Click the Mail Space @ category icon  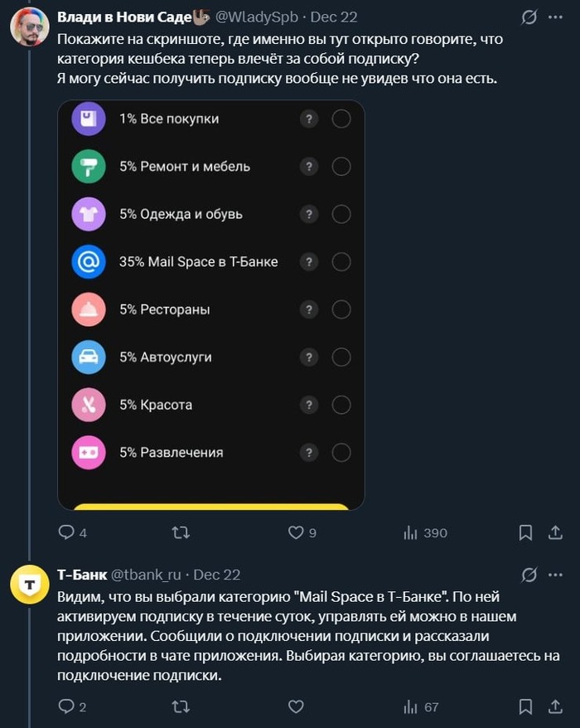click(89, 262)
